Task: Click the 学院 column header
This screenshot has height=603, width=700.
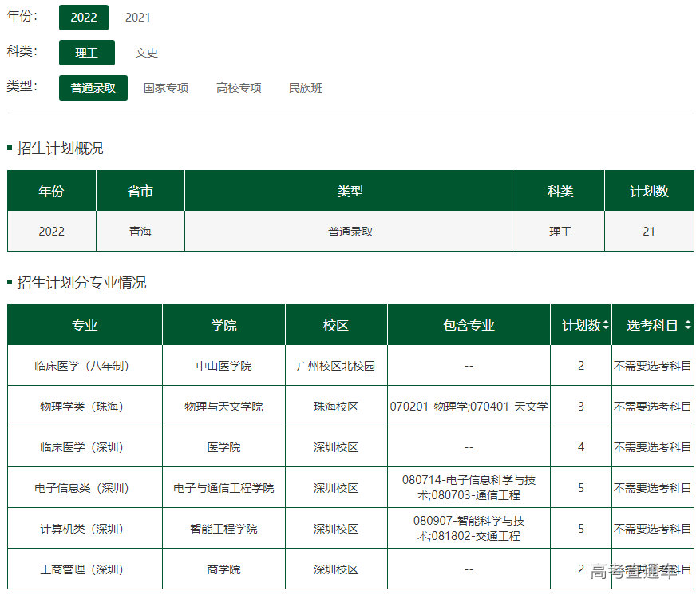Action: [223, 326]
